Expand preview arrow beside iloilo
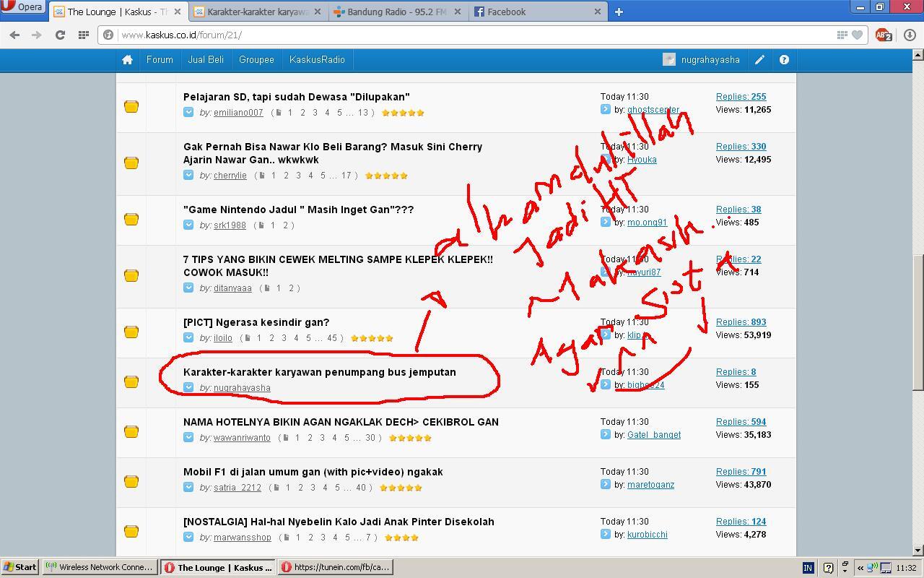The width and height of the screenshot is (924, 578). click(188, 337)
